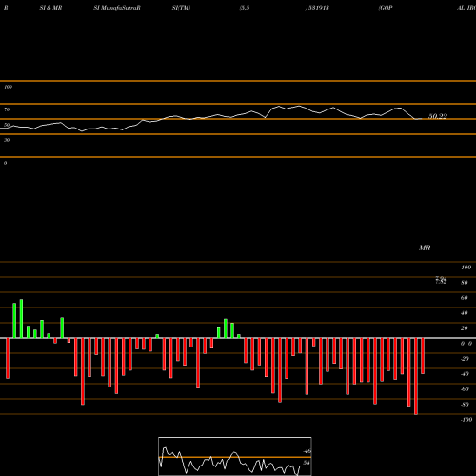Viewport: 476px width, 476px height.
Task: Click the current RSI value 50.22
Action: coord(438,116)
